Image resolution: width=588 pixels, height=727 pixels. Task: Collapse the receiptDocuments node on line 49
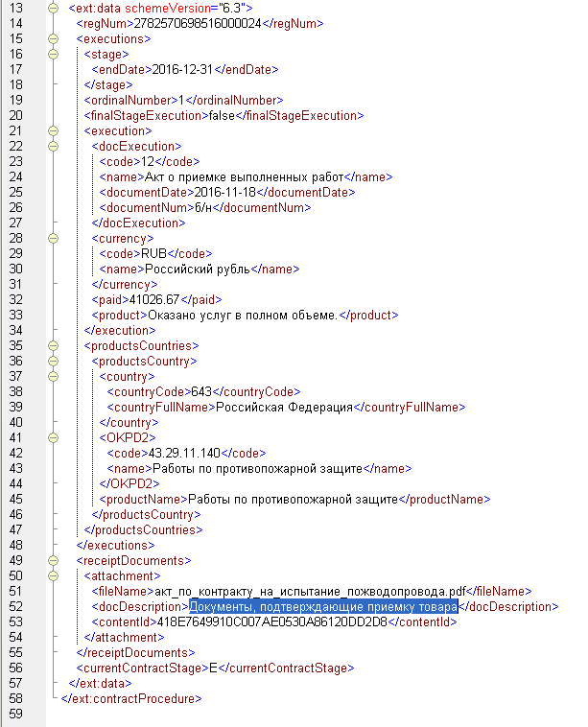[54, 560]
